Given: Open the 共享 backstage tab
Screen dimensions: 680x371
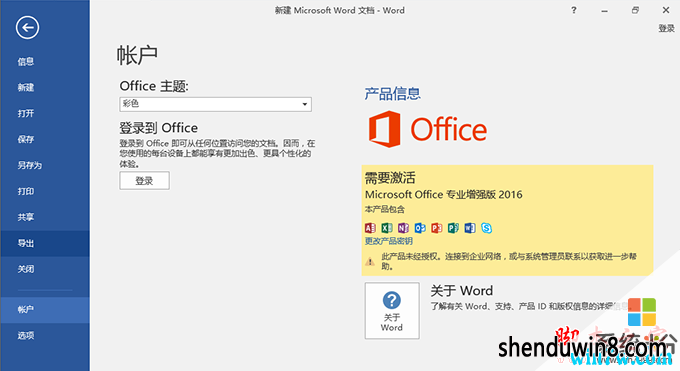Looking at the screenshot, I should pos(45,217).
